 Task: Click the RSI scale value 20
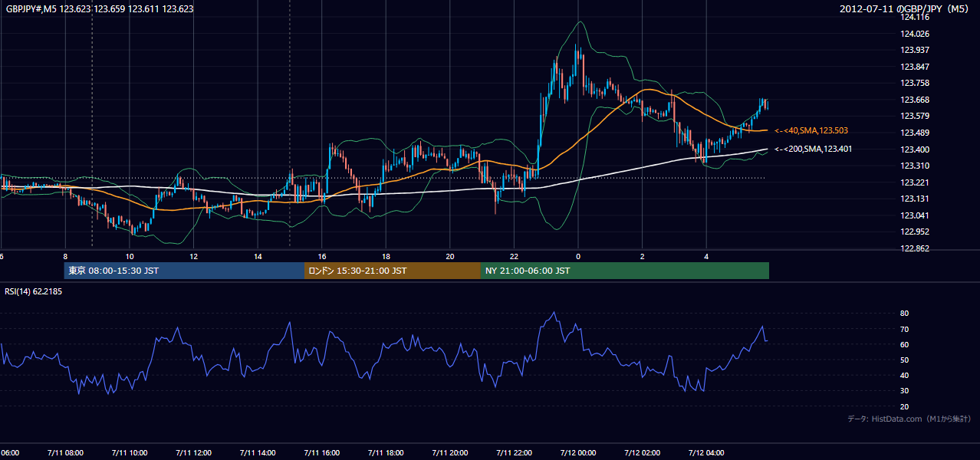coord(904,406)
